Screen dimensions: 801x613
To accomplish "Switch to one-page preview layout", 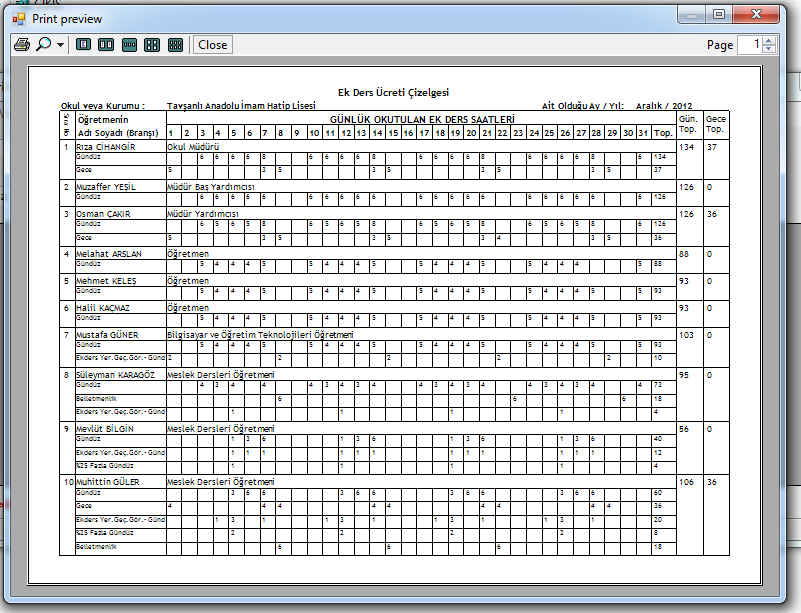I will (x=83, y=45).
